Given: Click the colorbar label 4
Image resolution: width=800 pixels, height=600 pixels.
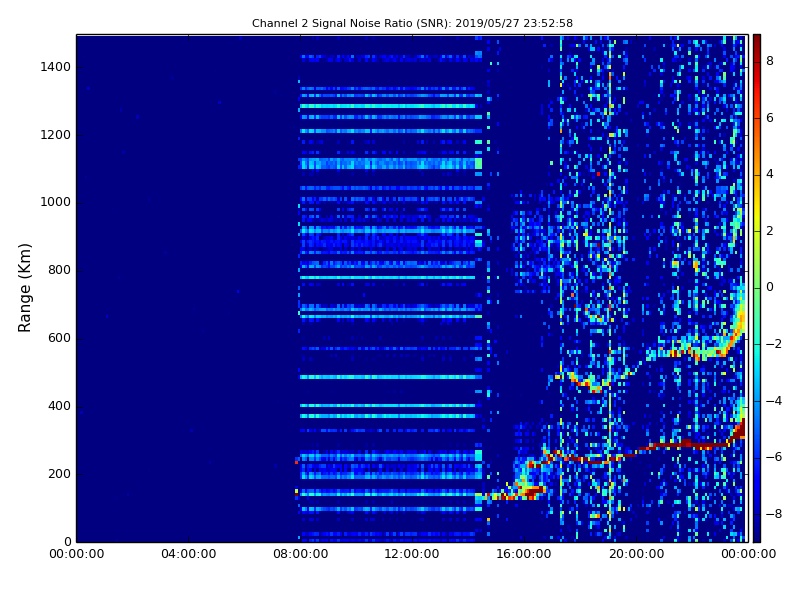Looking at the screenshot, I should (770, 174).
